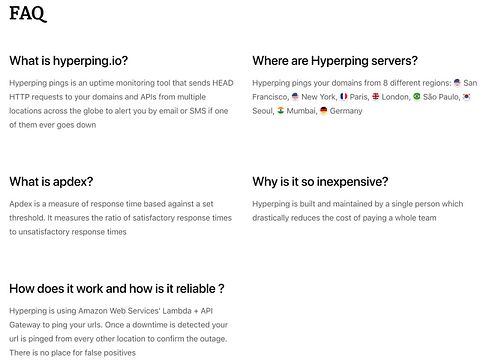Click the single person maintenance answer text
The height and width of the screenshot is (362, 480).
(x=358, y=211)
